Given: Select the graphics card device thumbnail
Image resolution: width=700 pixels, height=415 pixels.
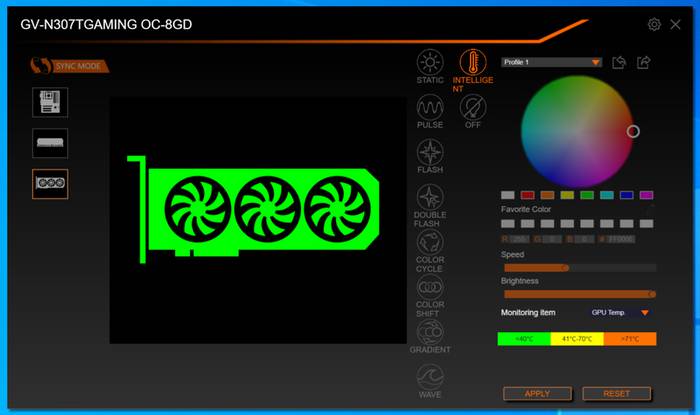Looking at the screenshot, I should pos(50,183).
